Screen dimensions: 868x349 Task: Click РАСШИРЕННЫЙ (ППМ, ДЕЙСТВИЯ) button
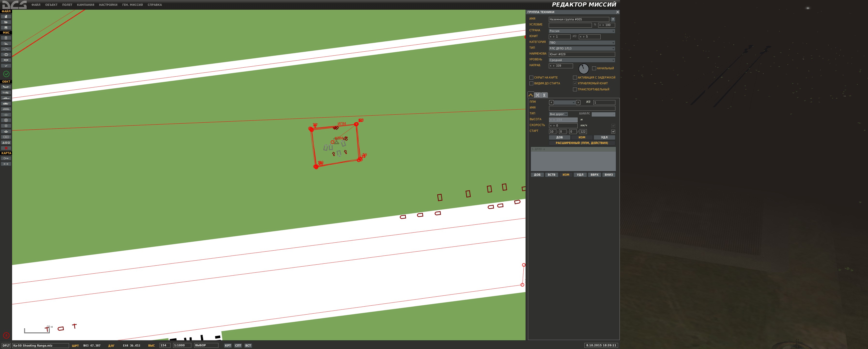[x=582, y=143]
